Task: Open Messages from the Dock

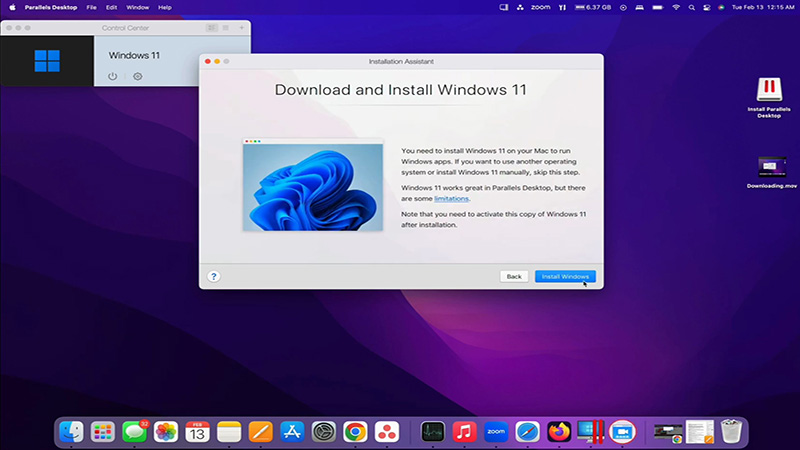Action: click(135, 432)
